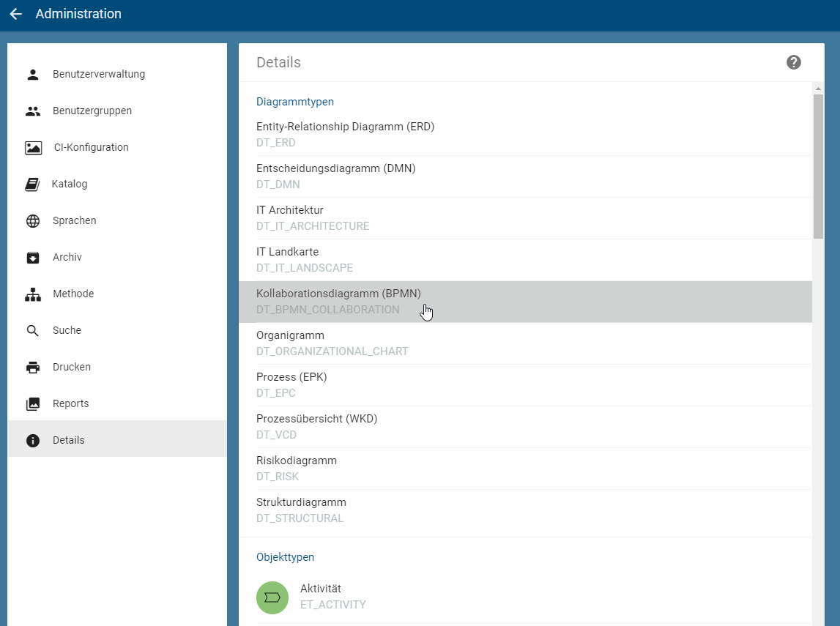Go back using the arrow icon

point(15,14)
